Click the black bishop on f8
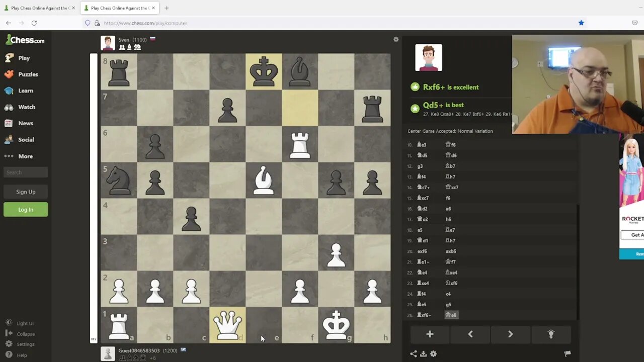This screenshot has height=362, width=644. [300, 71]
